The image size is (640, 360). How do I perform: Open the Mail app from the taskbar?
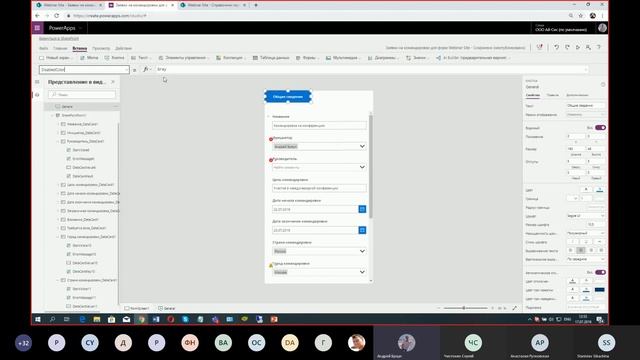tap(127, 319)
